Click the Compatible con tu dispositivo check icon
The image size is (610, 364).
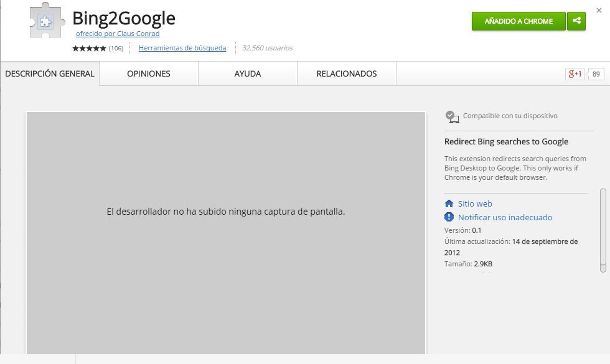point(452,117)
